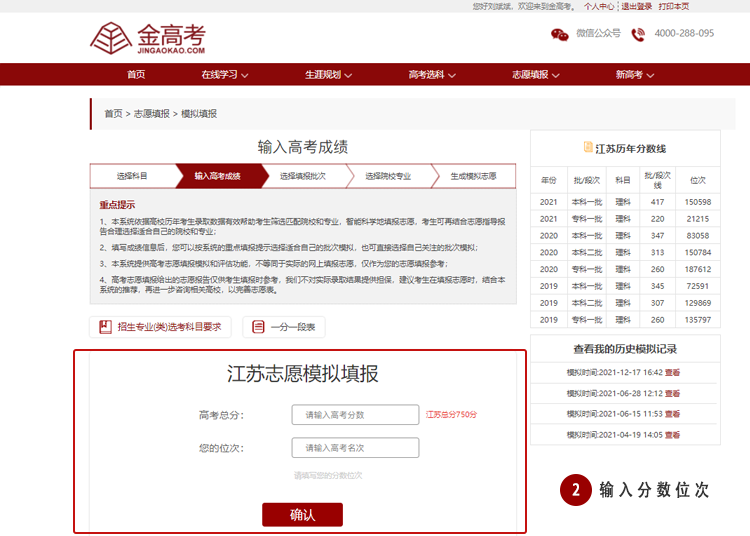Click the WeChat 微信公众号 icon
Image resolution: width=750 pixels, height=536 pixels.
[560, 34]
